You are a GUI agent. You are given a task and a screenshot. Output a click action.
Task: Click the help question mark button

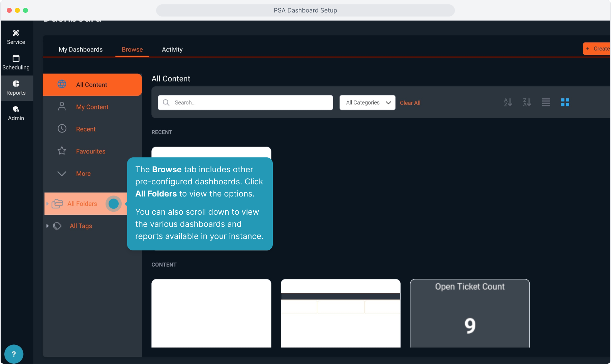[14, 354]
